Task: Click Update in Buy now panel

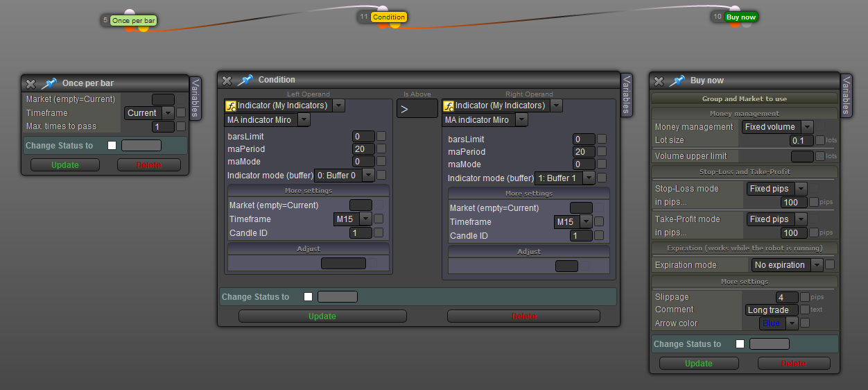Action: click(x=699, y=364)
